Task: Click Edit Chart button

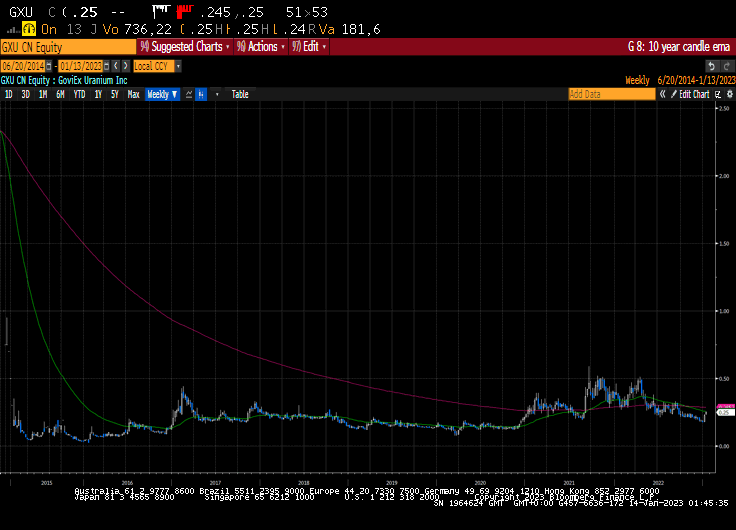Action: 690,94
